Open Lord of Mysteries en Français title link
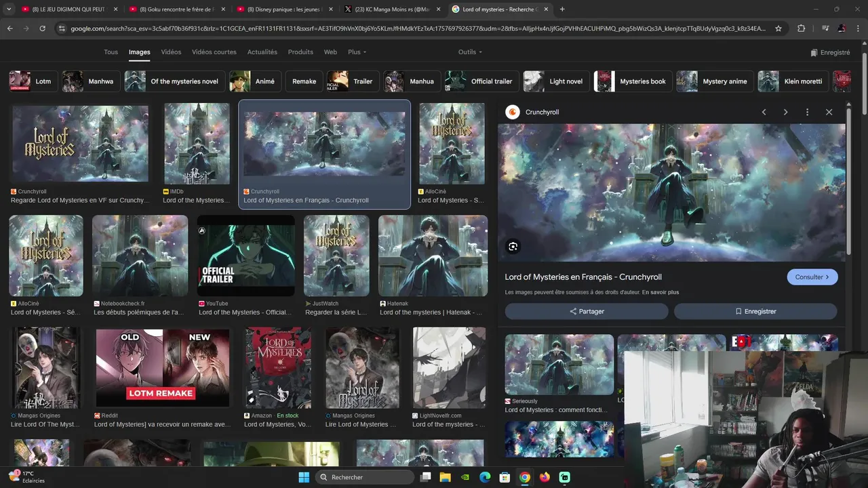Image resolution: width=868 pixels, height=488 pixels. [583, 277]
